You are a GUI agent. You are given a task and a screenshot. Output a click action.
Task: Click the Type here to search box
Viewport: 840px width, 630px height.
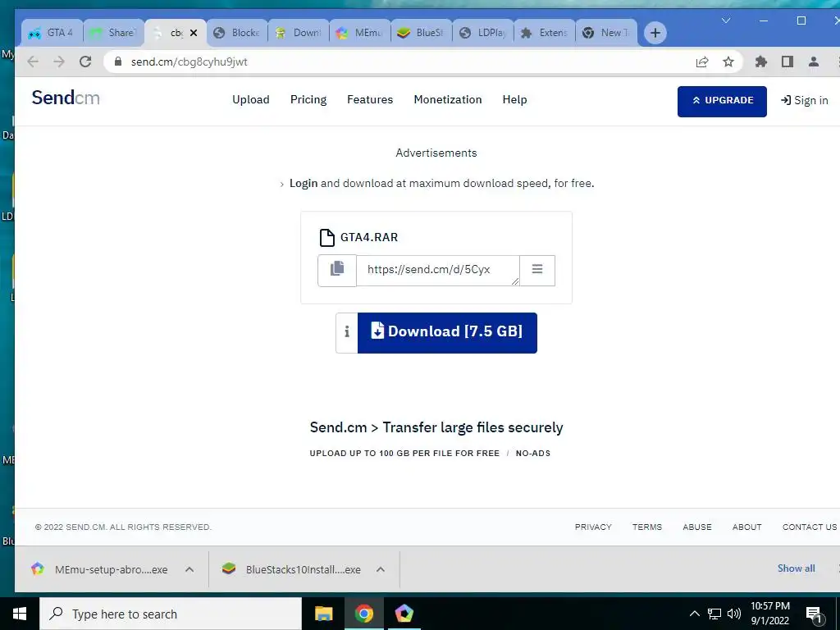[x=171, y=614]
